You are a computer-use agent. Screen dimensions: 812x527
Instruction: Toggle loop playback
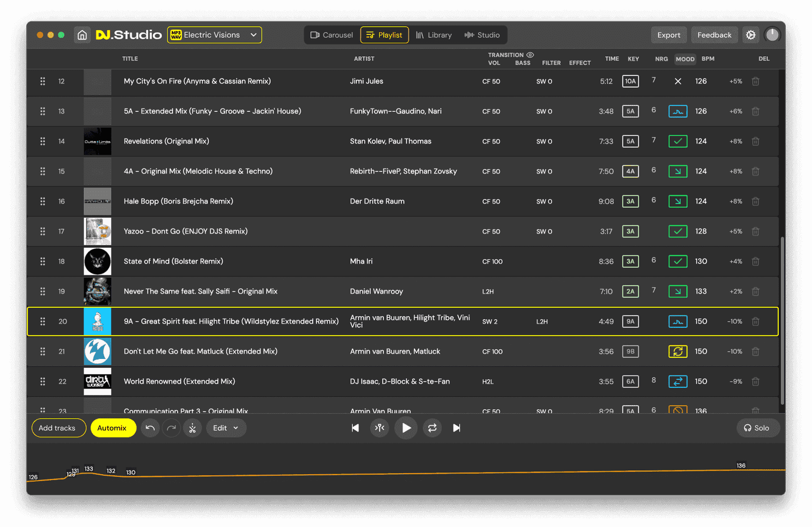[432, 428]
